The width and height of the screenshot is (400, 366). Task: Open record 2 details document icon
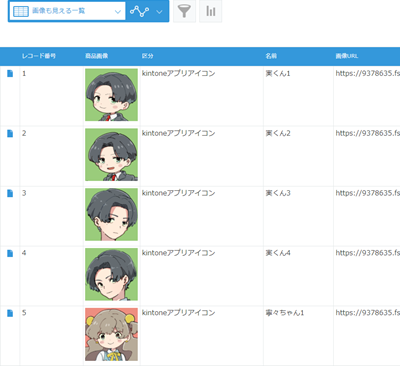pos(10,133)
